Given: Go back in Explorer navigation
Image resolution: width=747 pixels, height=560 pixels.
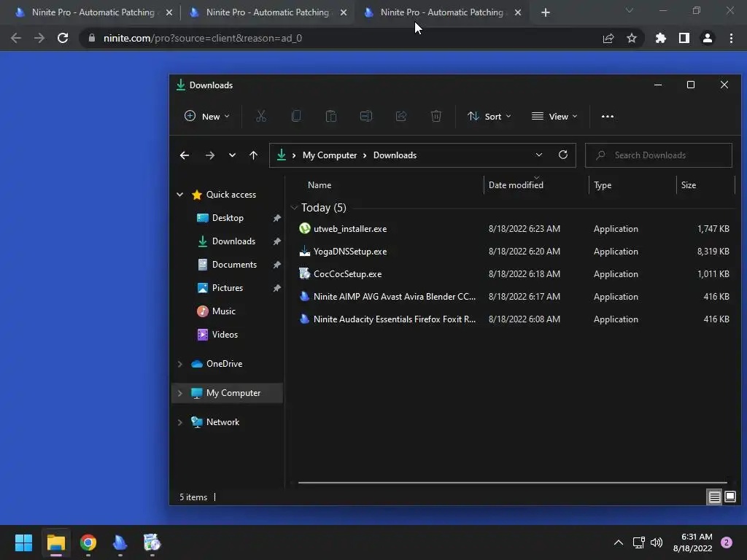Looking at the screenshot, I should 185,155.
